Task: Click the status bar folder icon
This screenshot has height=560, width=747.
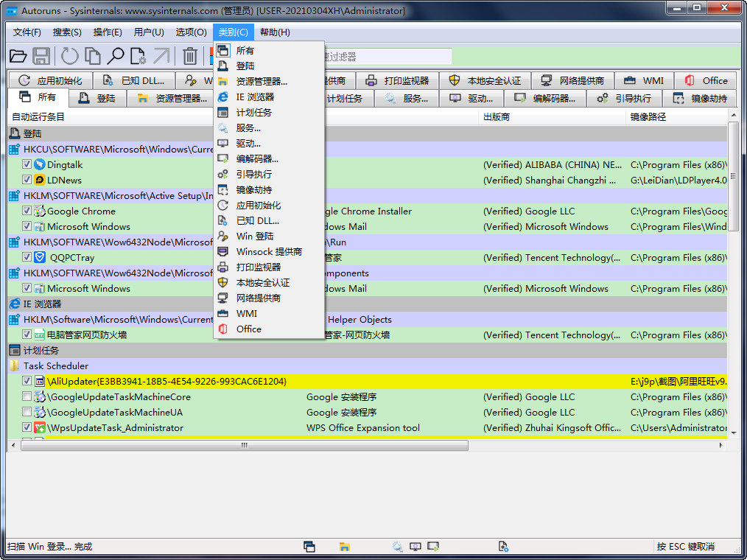Action: coord(345,547)
